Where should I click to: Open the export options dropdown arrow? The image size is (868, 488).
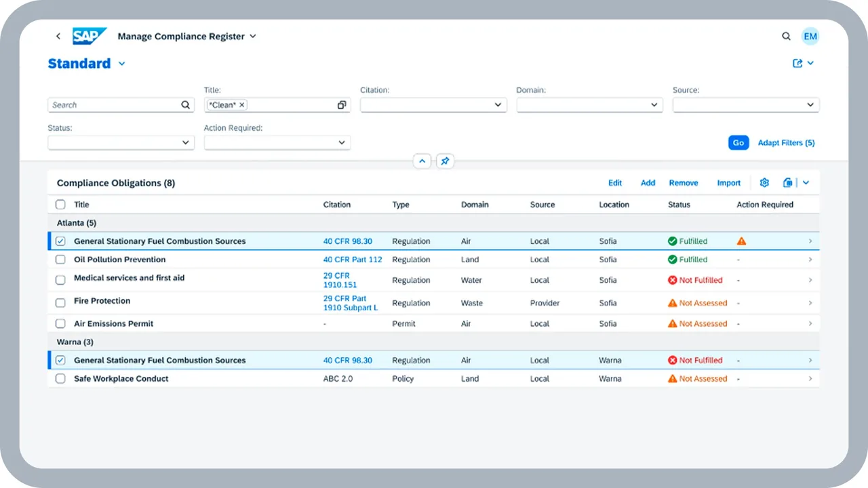coord(806,183)
